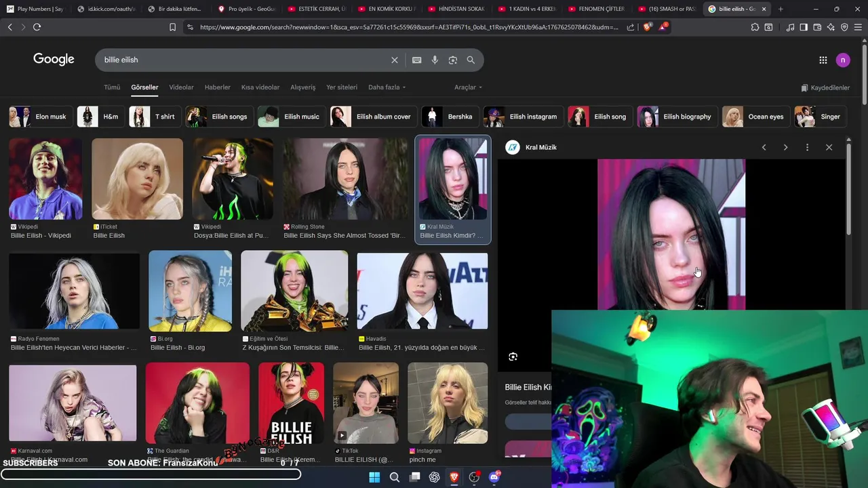Open the Google account avatar
The width and height of the screenshot is (868, 488).
coord(843,60)
